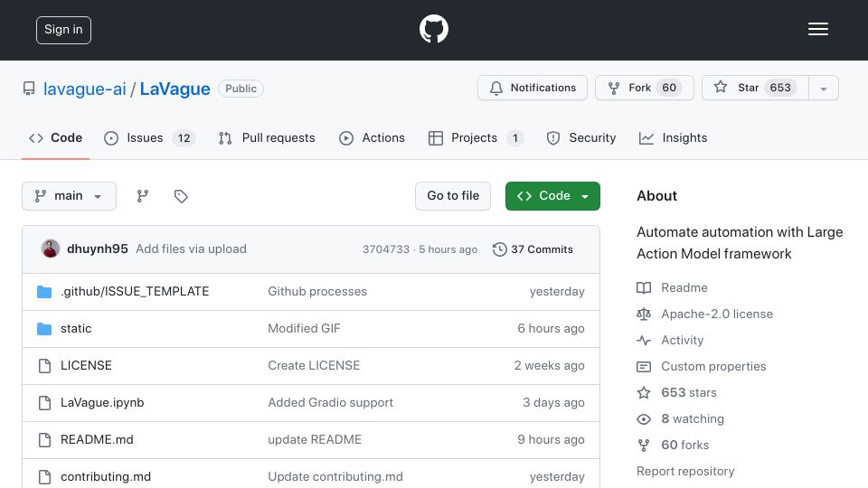
Task: Click the '6 hours ago' timestamp on static row
Action: point(551,329)
